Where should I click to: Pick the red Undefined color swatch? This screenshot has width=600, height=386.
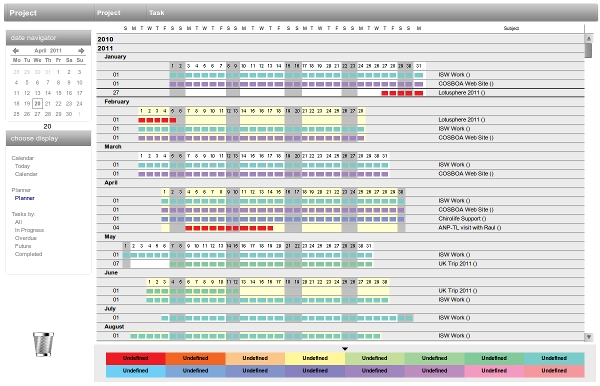136,358
